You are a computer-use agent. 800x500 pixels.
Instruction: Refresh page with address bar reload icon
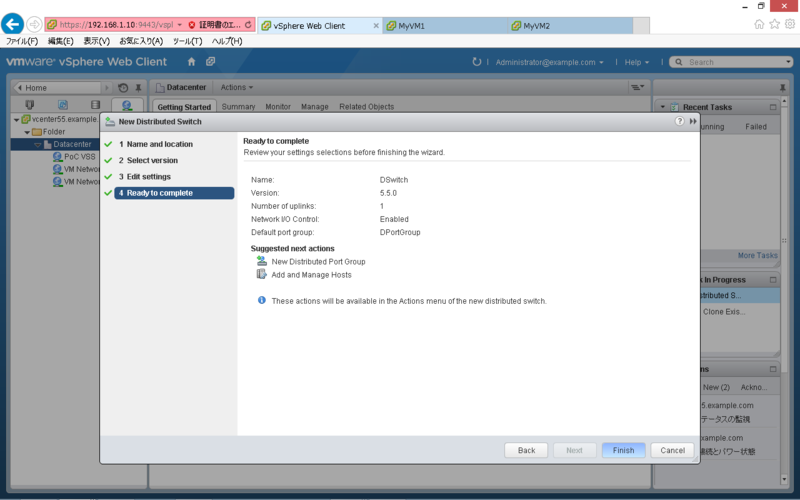pyautogui.click(x=248, y=24)
